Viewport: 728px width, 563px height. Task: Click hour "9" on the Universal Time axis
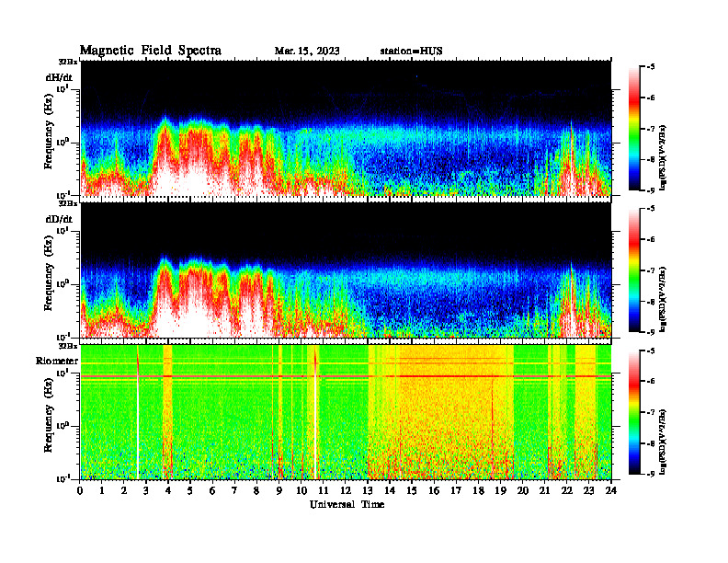(x=279, y=491)
